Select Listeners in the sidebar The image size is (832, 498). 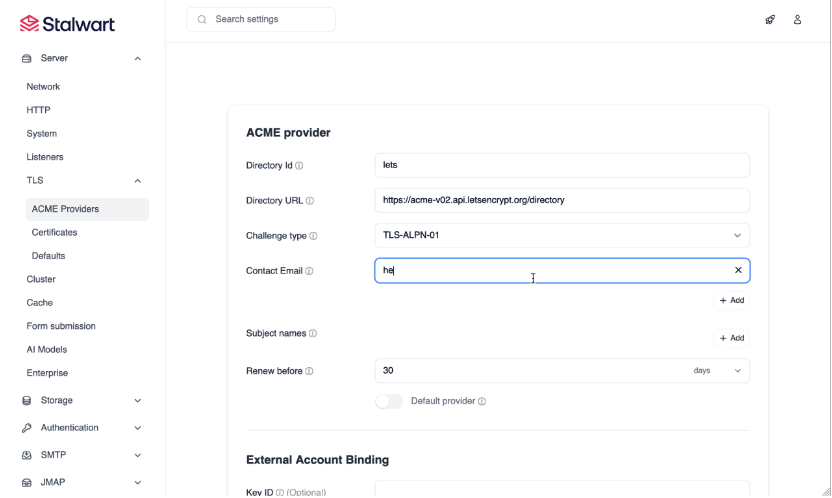tap(45, 157)
